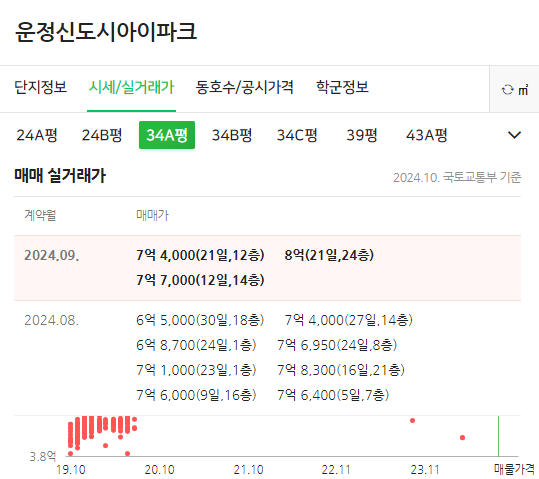Click the 3.8억 chart price label
The width and height of the screenshot is (539, 479).
coord(43,457)
